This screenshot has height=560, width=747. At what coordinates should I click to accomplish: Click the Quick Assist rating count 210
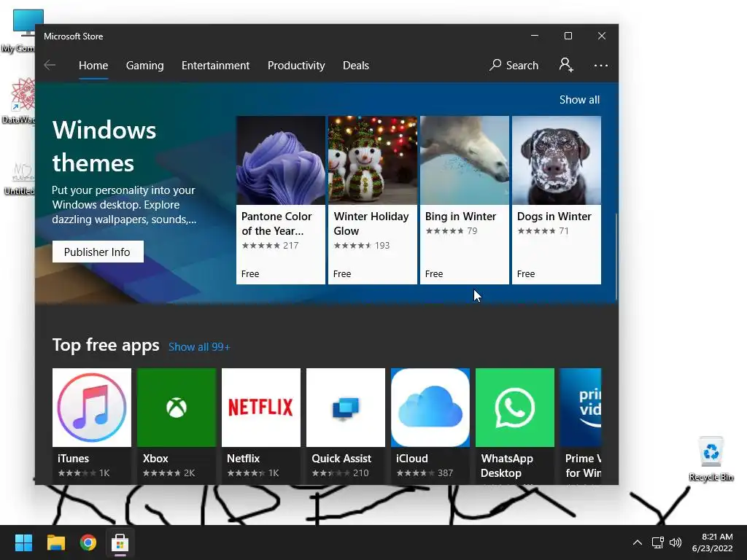pos(360,472)
